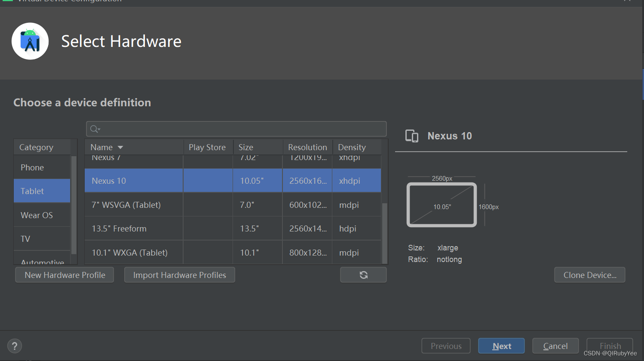Select the partially visible Nexus 7 row

233,161
